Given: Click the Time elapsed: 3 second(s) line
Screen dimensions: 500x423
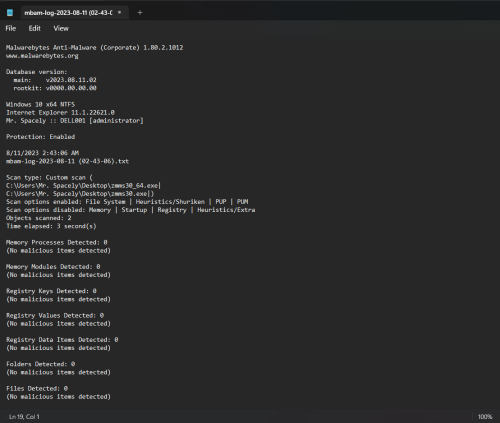Looking at the screenshot, I should [x=51, y=226].
